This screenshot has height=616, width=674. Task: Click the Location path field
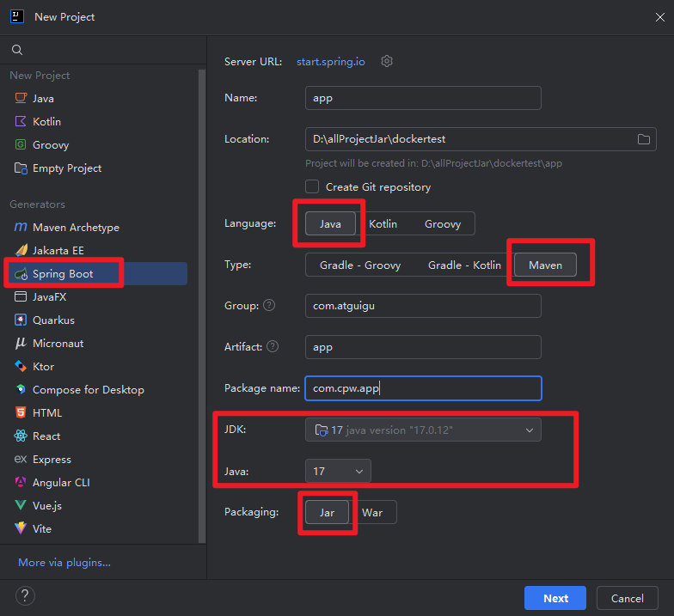481,139
